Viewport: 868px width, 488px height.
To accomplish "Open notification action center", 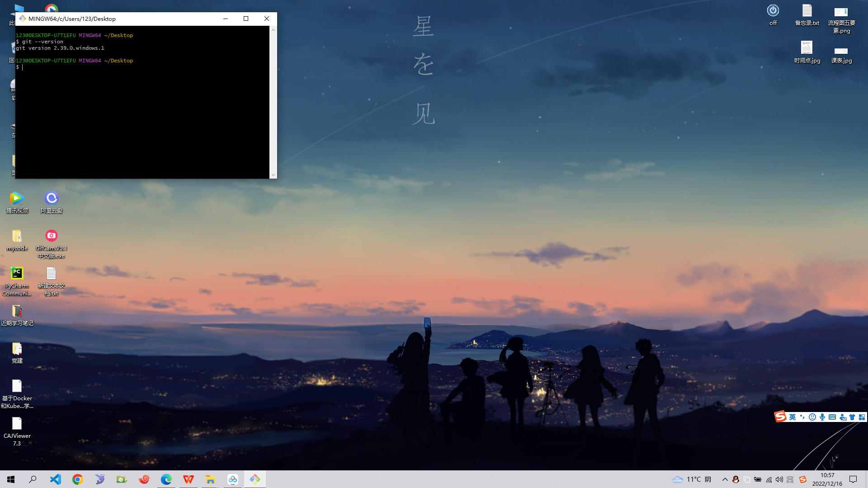I will tap(853, 479).
